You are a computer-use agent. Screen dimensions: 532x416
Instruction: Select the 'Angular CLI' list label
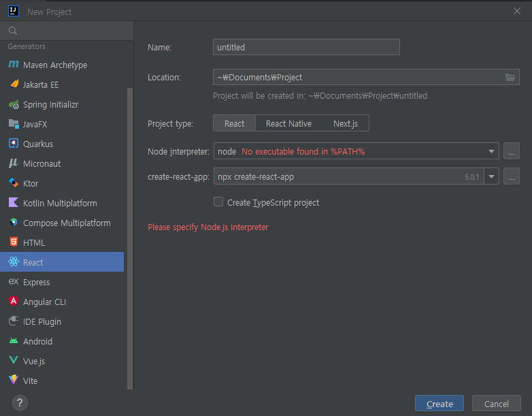coord(44,302)
